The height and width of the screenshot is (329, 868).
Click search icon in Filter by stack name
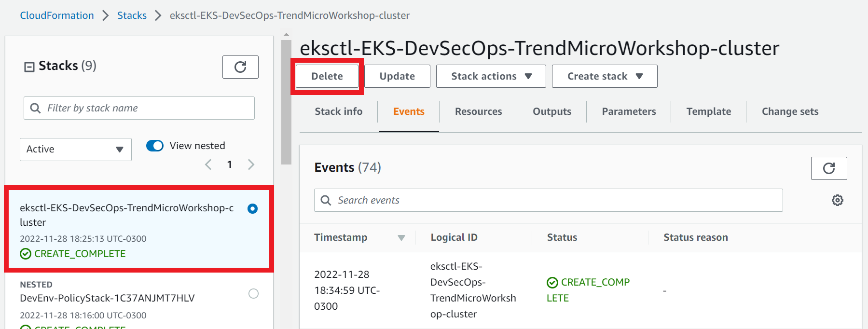point(35,108)
